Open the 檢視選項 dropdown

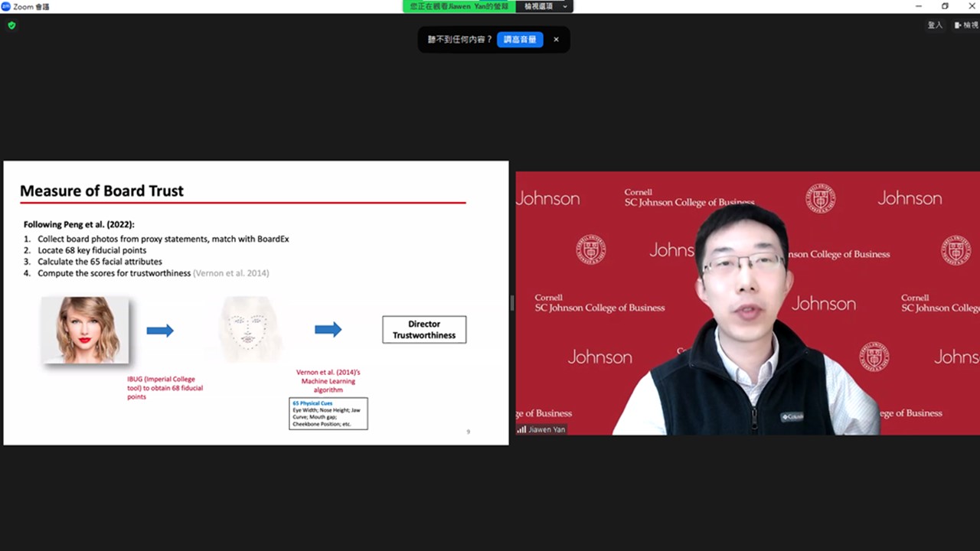(x=546, y=6)
